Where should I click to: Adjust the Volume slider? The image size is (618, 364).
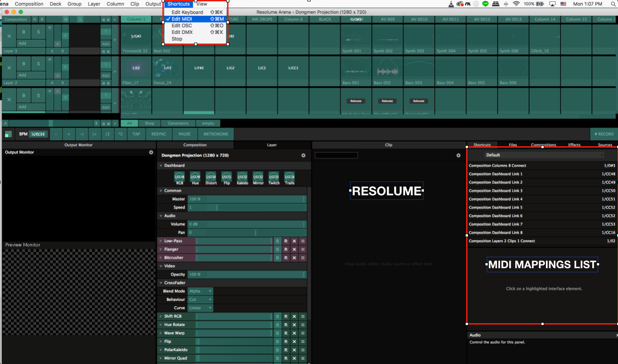247,224
